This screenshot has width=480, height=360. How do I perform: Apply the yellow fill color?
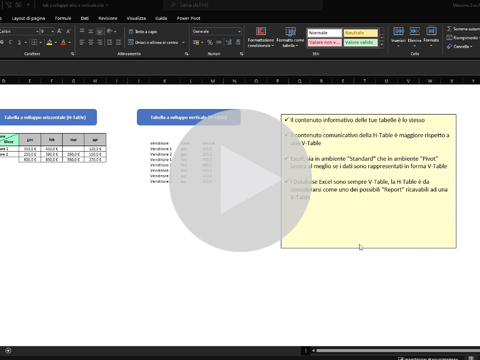49,42
